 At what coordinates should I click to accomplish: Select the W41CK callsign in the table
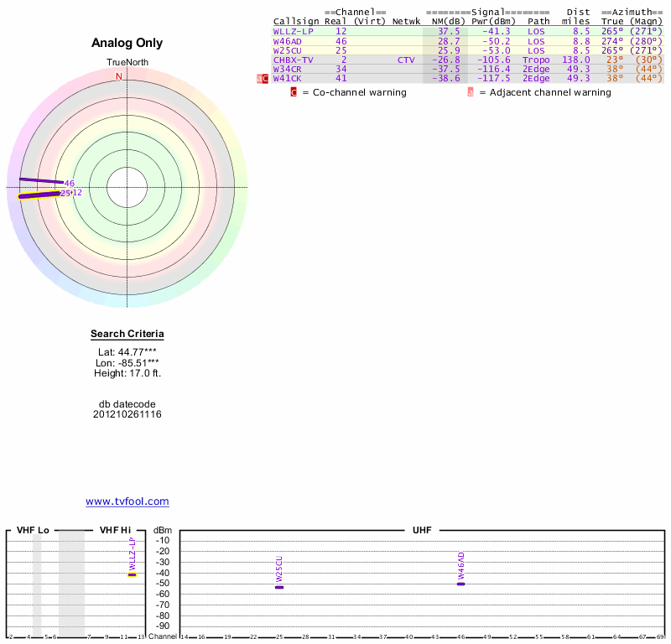(287, 78)
